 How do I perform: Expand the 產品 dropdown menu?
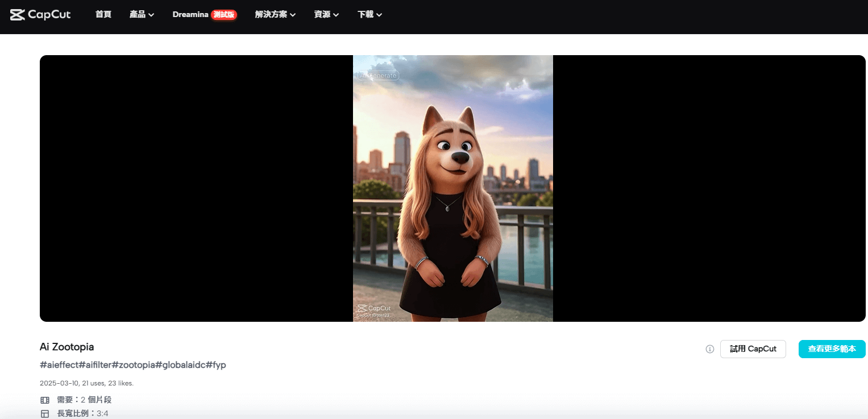142,14
